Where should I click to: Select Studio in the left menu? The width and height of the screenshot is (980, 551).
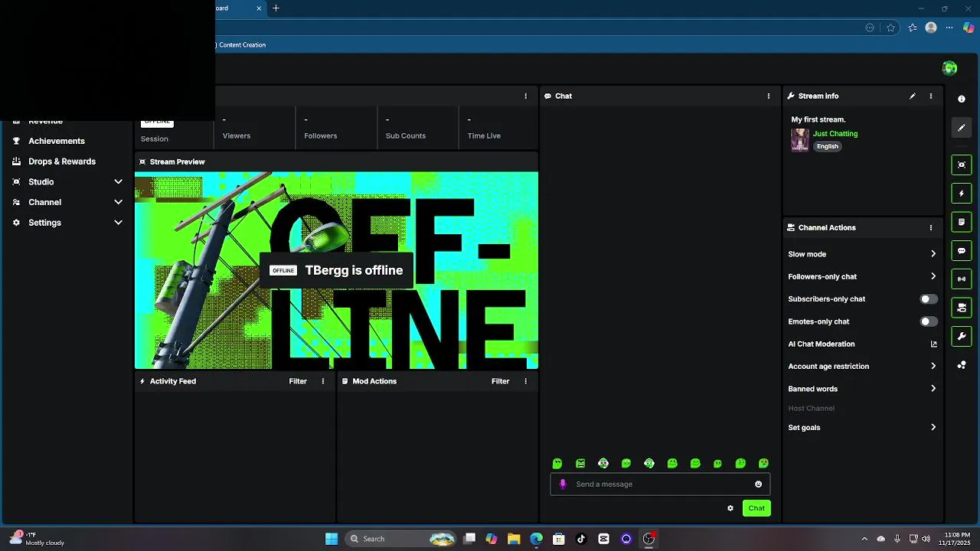tap(41, 182)
